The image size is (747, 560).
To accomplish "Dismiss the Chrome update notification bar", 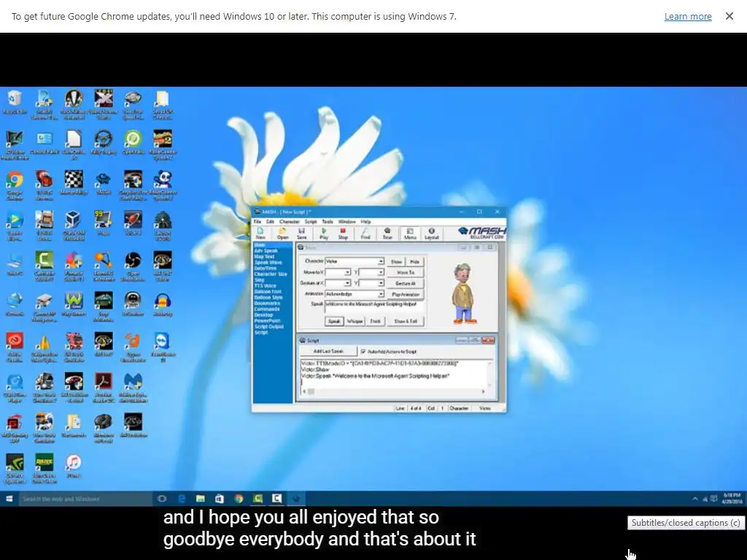I will (x=729, y=16).
